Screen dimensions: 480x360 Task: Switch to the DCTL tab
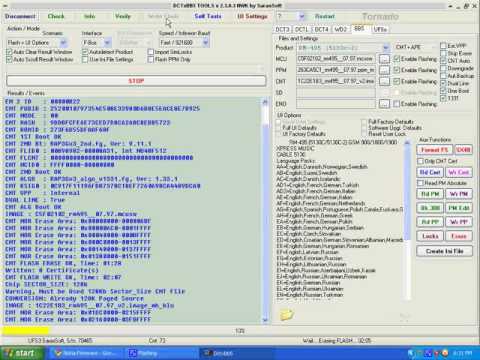click(302, 29)
